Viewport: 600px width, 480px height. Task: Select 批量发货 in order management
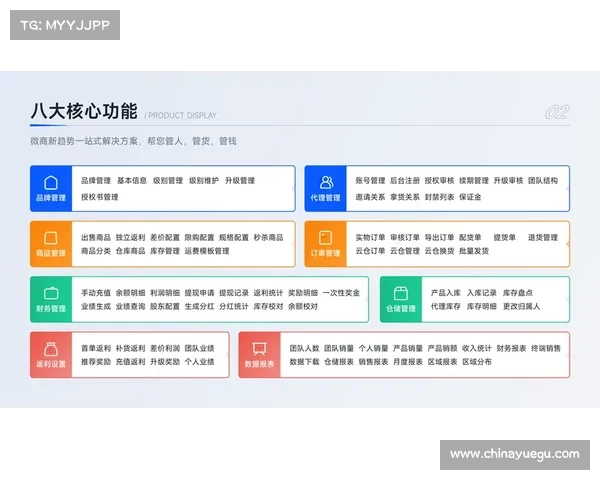point(474,251)
